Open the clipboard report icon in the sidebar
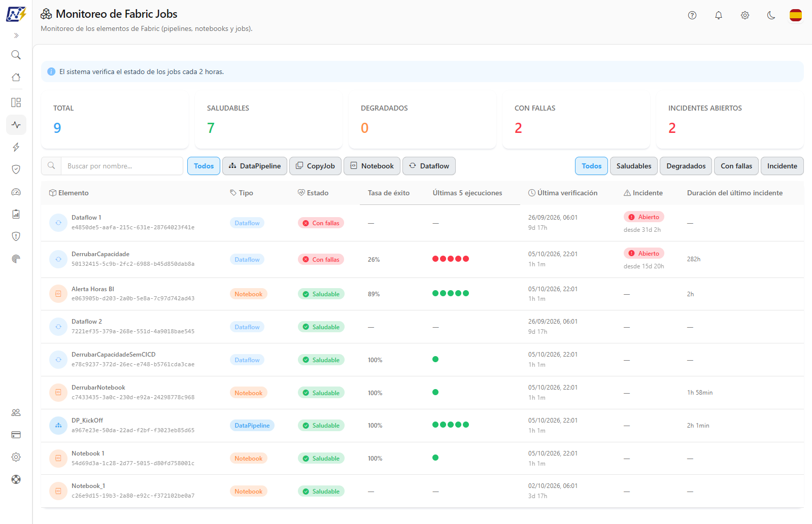This screenshot has width=812, height=524. pos(16,214)
